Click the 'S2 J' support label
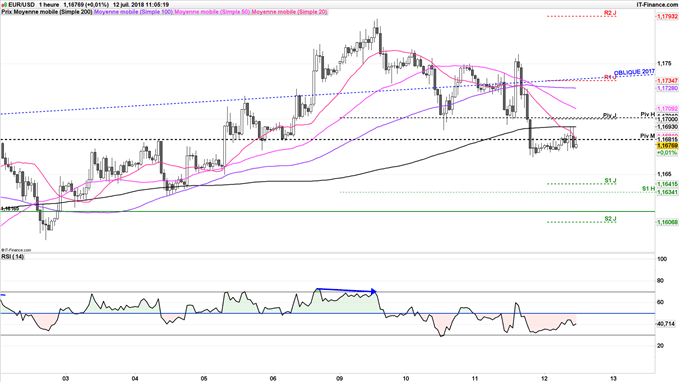The image size is (679, 382). click(611, 219)
